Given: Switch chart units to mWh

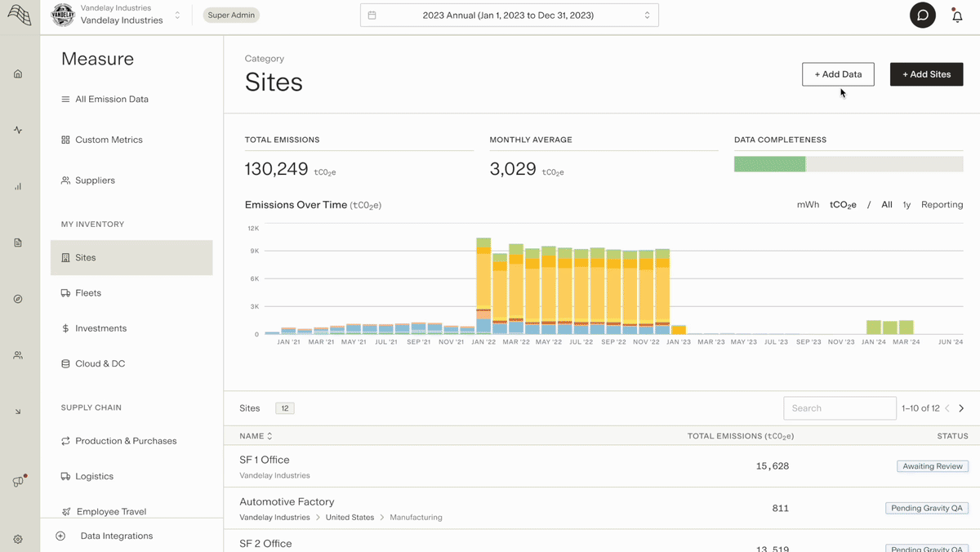Looking at the screenshot, I should click(x=808, y=205).
